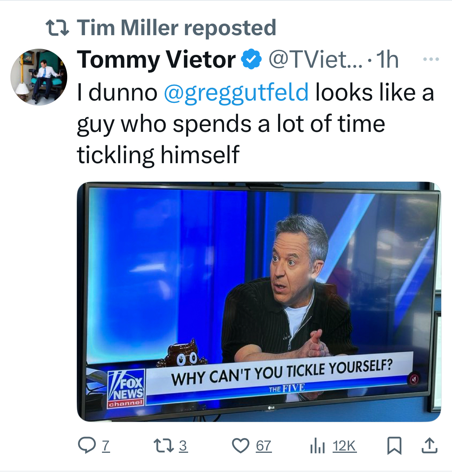Click the blue verified checkmark badge

click(x=251, y=59)
